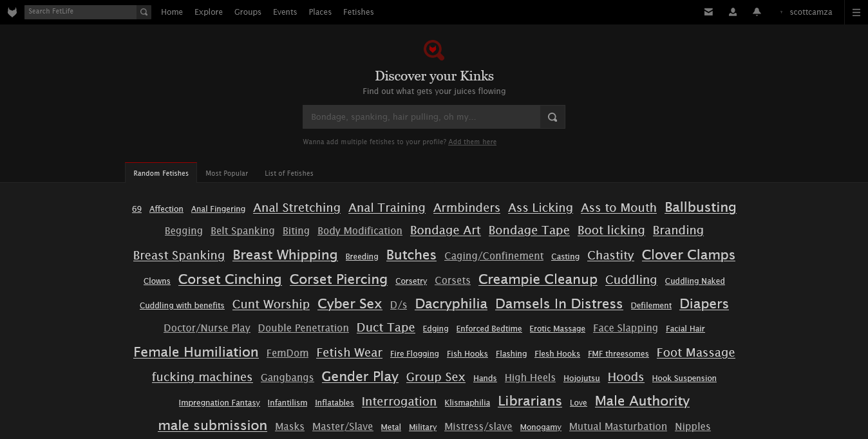868x439 pixels.
Task: Open the messages envelope icon
Action: [x=708, y=12]
